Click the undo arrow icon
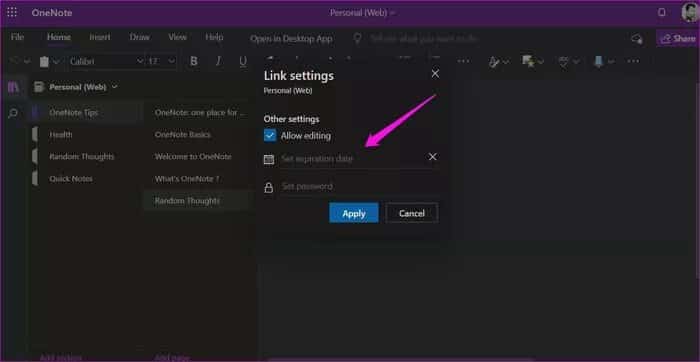The image size is (700, 362). tap(14, 61)
